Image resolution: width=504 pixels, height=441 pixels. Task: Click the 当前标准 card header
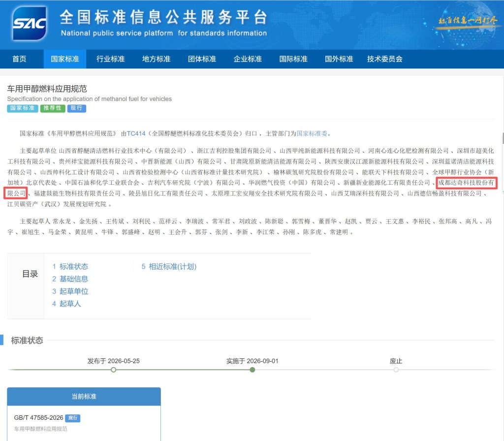[84, 397]
